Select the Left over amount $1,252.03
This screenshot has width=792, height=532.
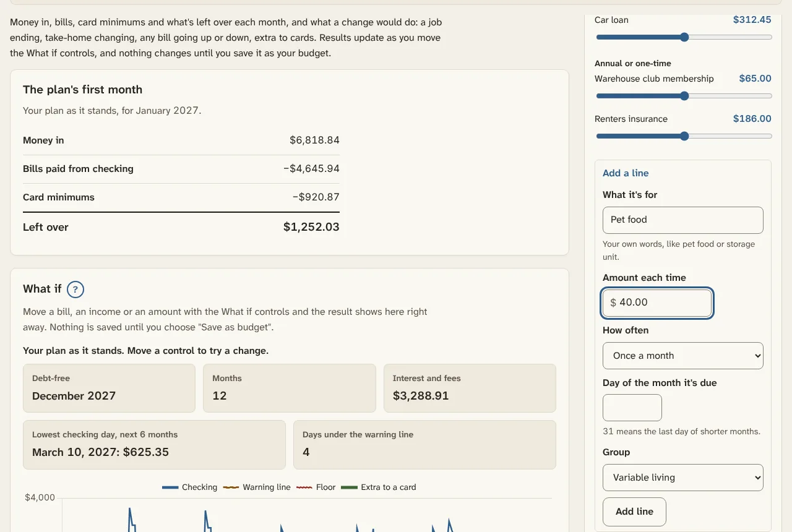[x=311, y=227]
